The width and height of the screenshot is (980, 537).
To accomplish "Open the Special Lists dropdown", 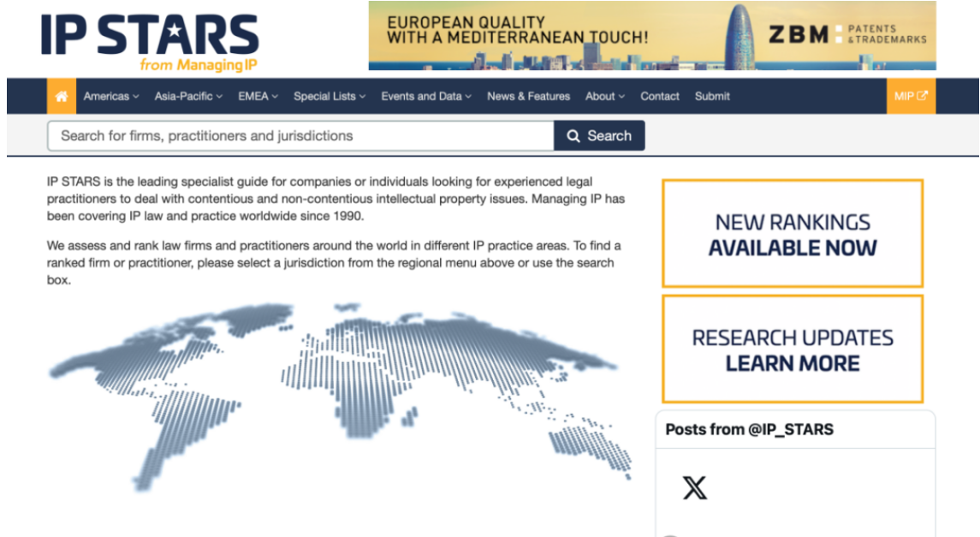I will click(x=330, y=96).
